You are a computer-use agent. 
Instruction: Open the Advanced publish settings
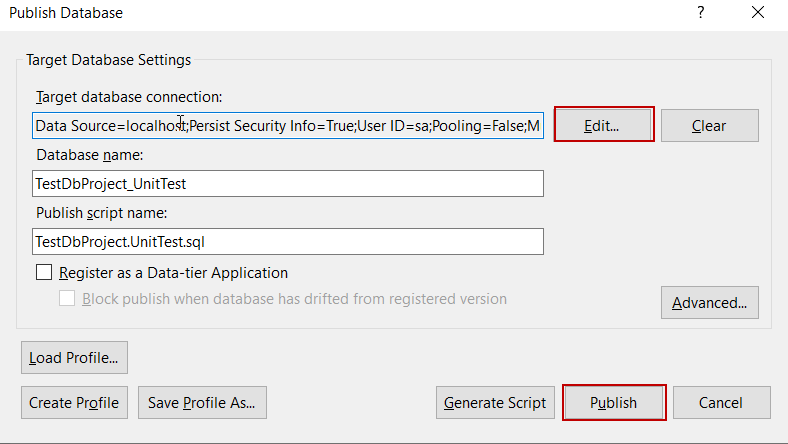pos(709,302)
